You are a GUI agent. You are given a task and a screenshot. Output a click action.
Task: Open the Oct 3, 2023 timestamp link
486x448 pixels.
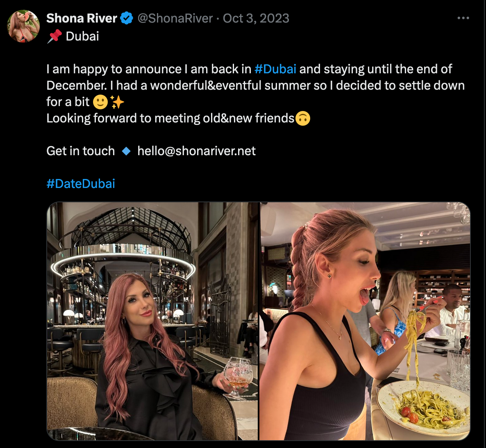[256, 18]
